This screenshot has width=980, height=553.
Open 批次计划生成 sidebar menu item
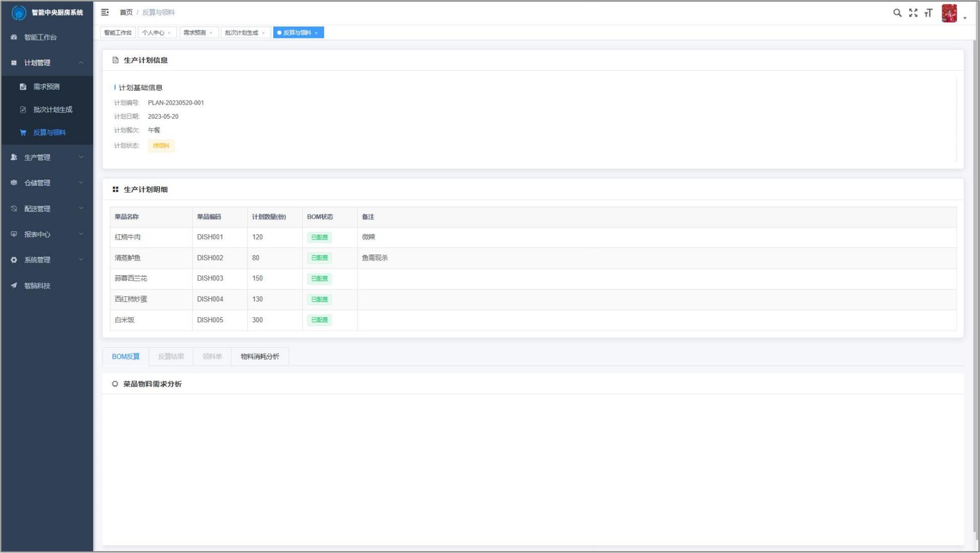point(53,110)
